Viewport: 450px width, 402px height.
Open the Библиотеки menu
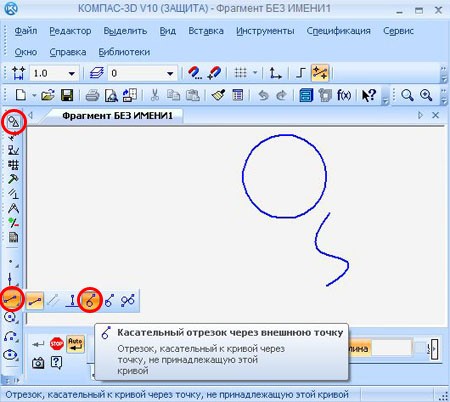click(124, 52)
